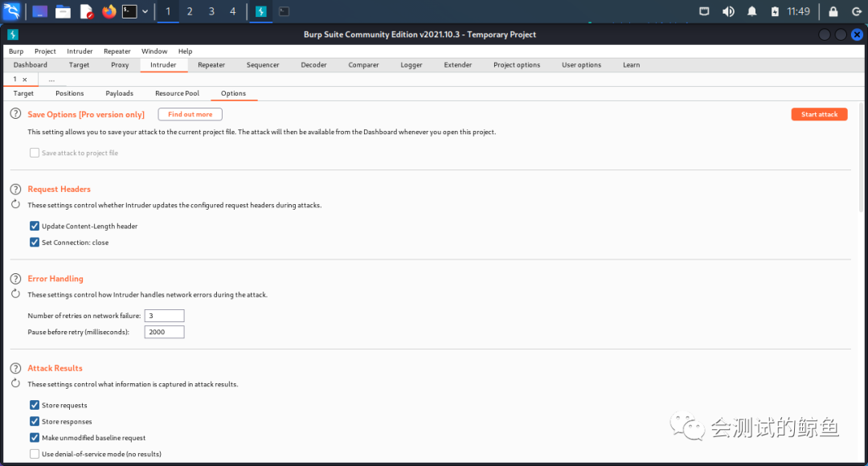Switch to the Sequencer tab
Image resolution: width=868 pixels, height=466 pixels.
(x=263, y=65)
